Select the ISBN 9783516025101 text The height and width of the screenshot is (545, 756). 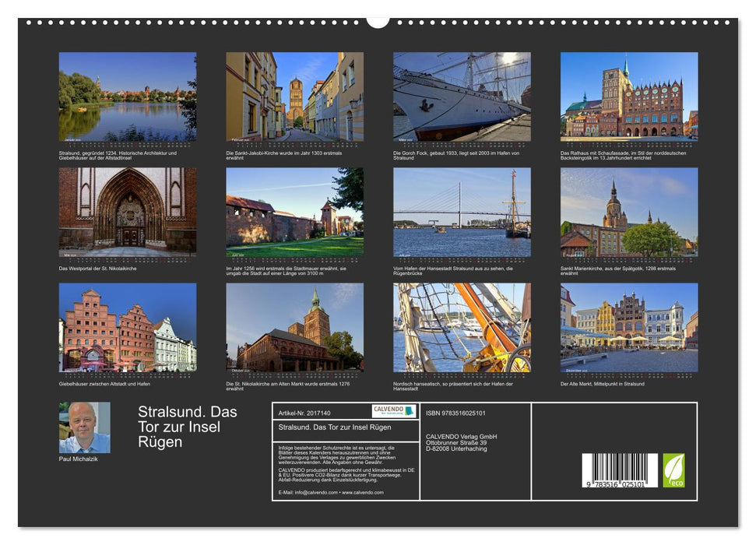pos(455,413)
